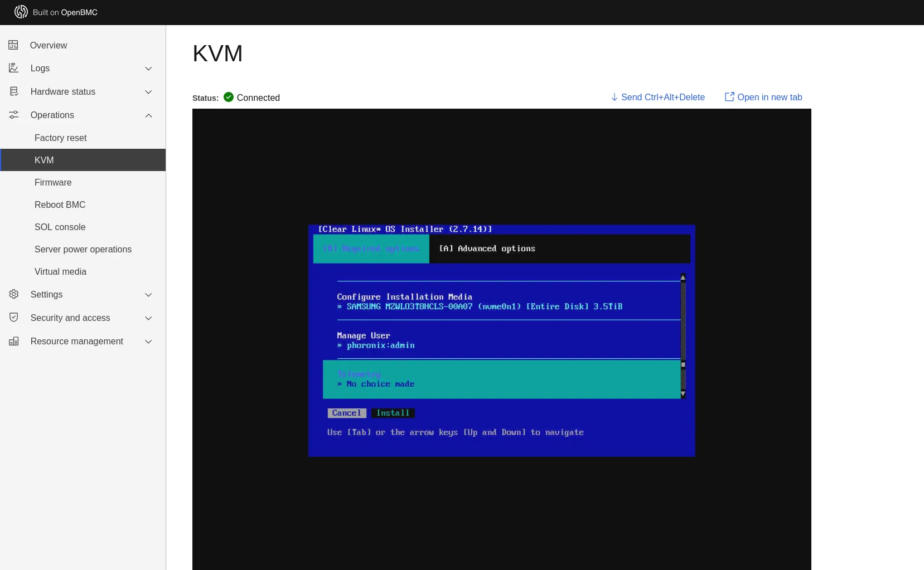924x570 pixels.
Task: Select the KVM menu item
Action: click(83, 160)
